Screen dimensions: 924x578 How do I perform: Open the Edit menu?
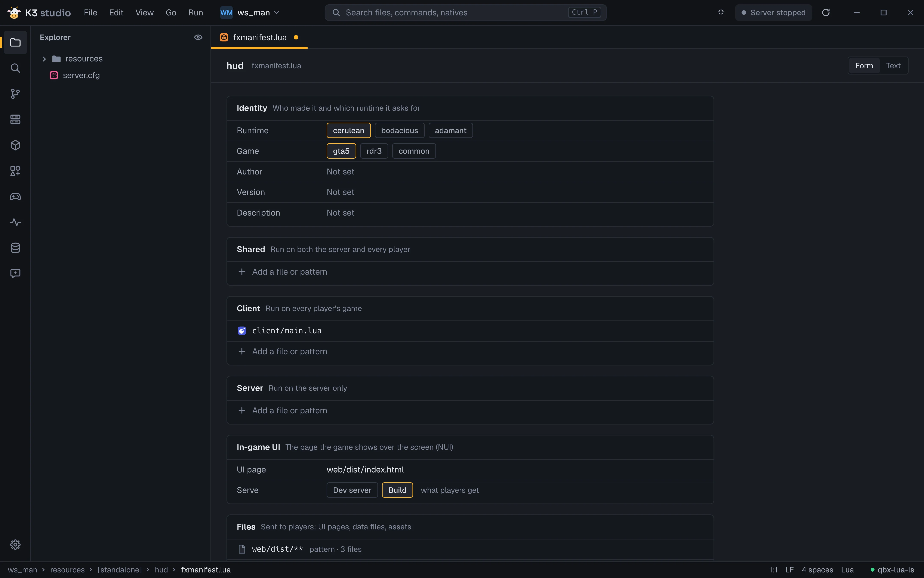(x=116, y=13)
